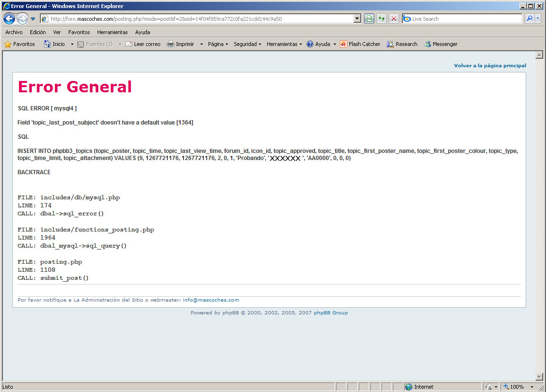Click the BACKTRACE label text
Viewport: 546px width, 392px height.
tap(34, 172)
